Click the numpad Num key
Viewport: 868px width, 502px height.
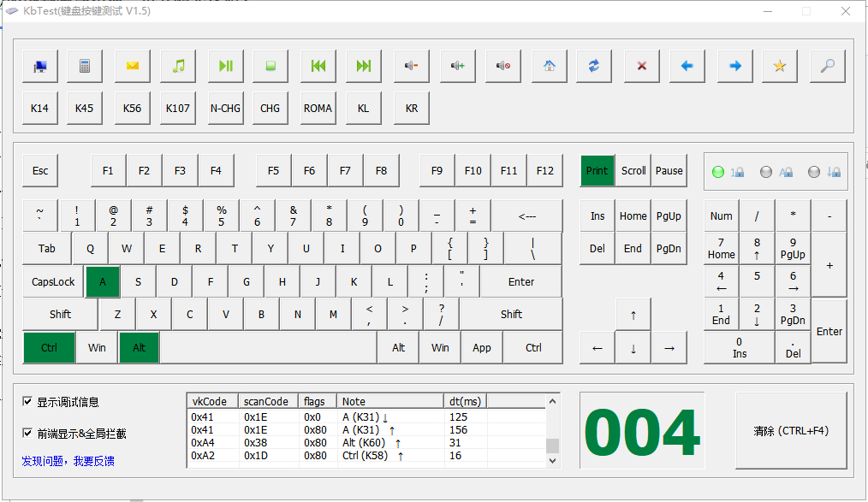click(721, 216)
